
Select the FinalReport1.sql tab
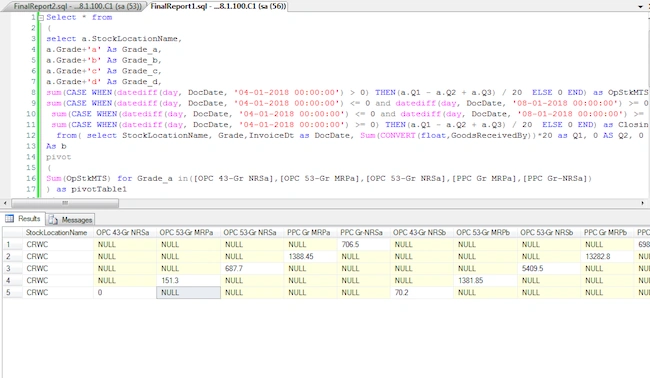(218, 6)
